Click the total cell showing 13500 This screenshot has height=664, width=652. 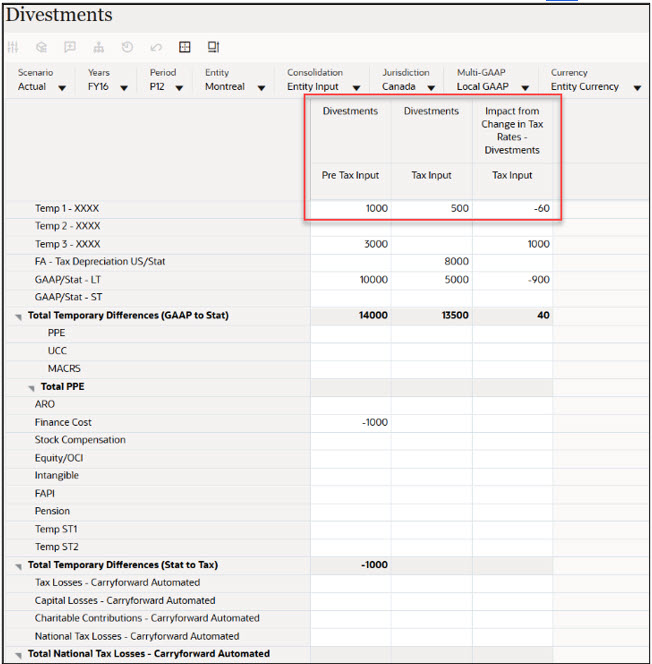point(432,315)
